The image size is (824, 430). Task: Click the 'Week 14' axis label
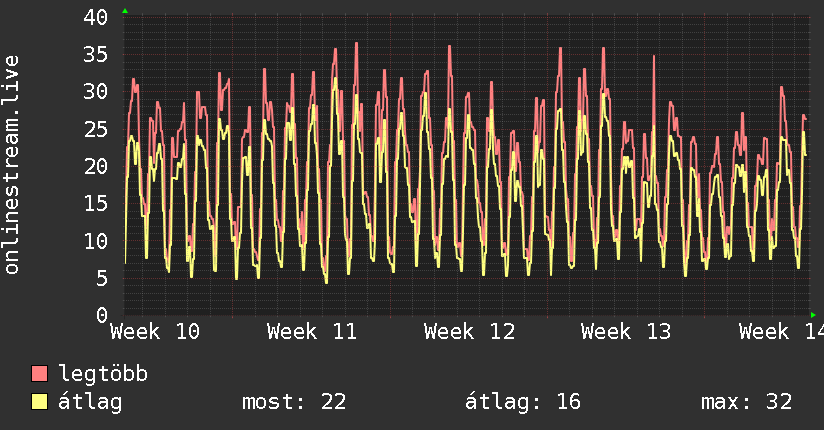point(781,332)
